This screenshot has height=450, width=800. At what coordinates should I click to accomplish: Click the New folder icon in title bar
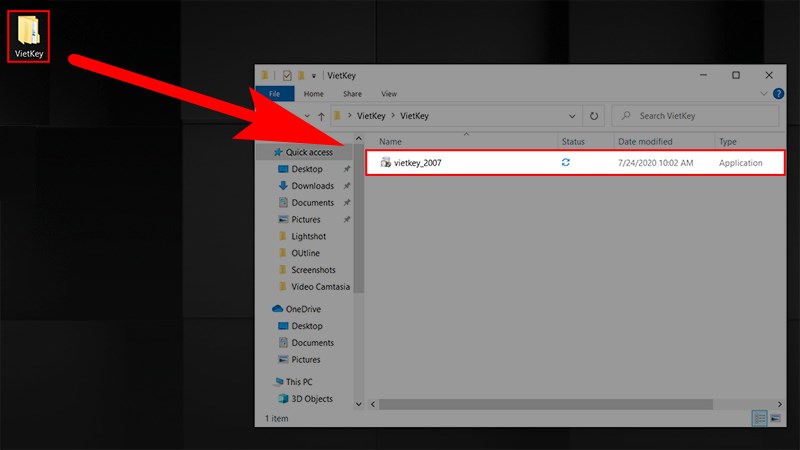[301, 76]
